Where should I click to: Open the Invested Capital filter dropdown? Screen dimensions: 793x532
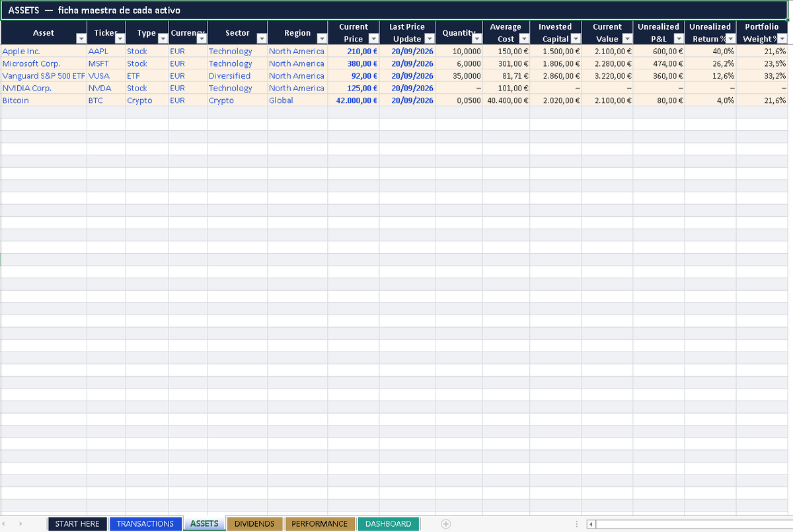[x=576, y=39]
